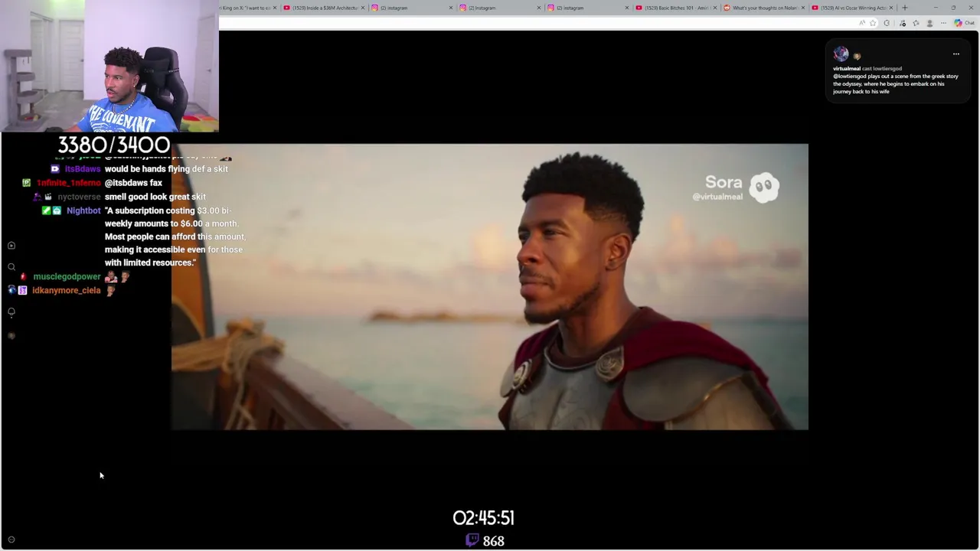Click the Sora video player

[490, 287]
